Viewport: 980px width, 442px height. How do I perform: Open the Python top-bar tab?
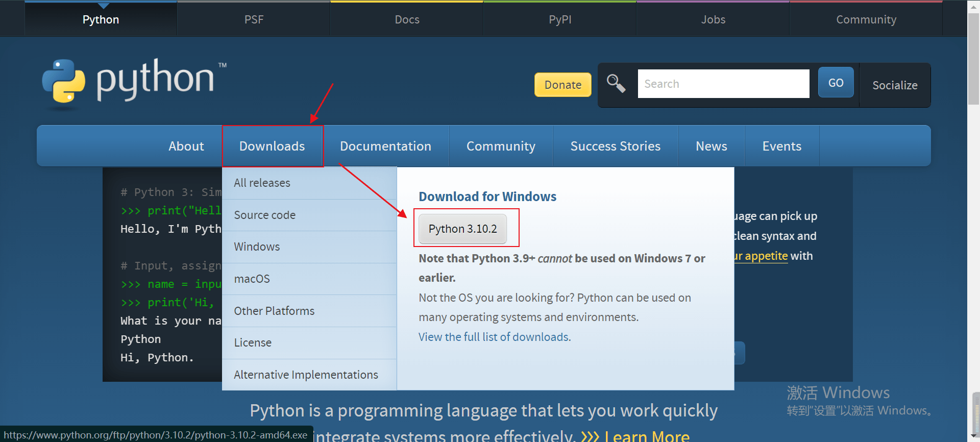coord(101,19)
